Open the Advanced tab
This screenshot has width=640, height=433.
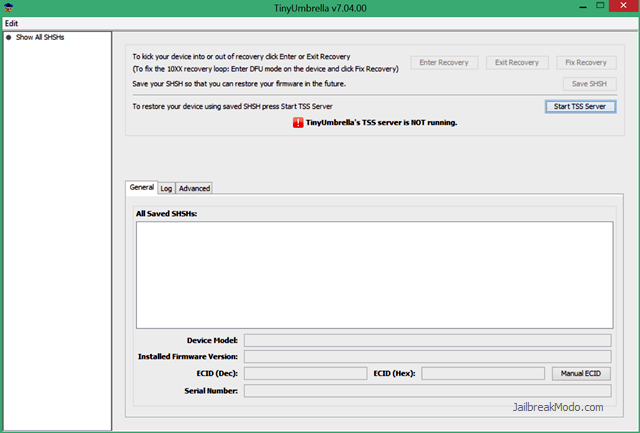[194, 188]
